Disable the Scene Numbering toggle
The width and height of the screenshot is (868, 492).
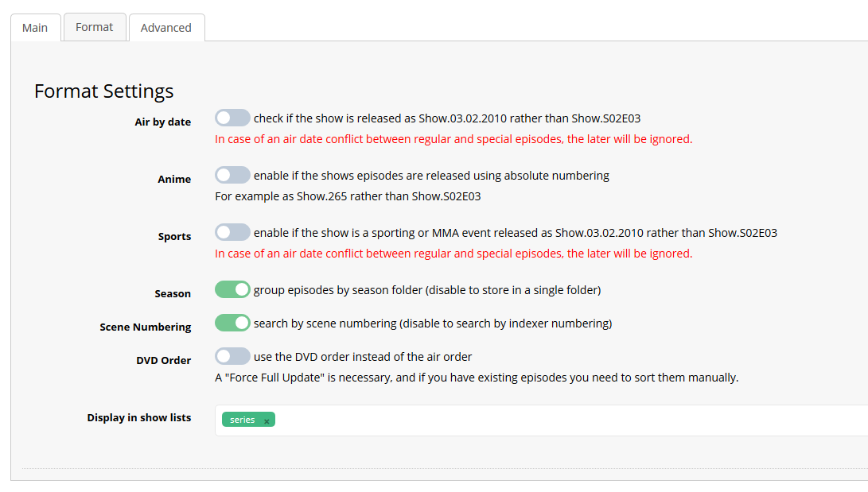coord(232,323)
